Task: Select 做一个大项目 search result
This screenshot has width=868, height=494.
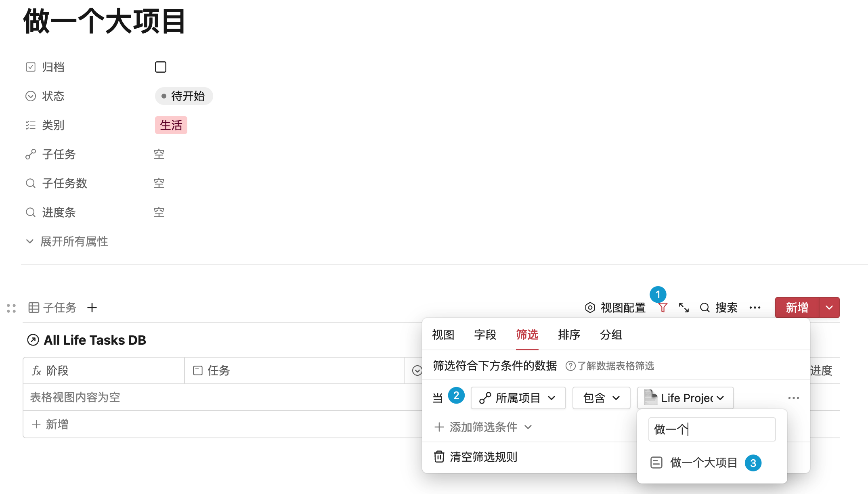Action: pyautogui.click(x=703, y=463)
